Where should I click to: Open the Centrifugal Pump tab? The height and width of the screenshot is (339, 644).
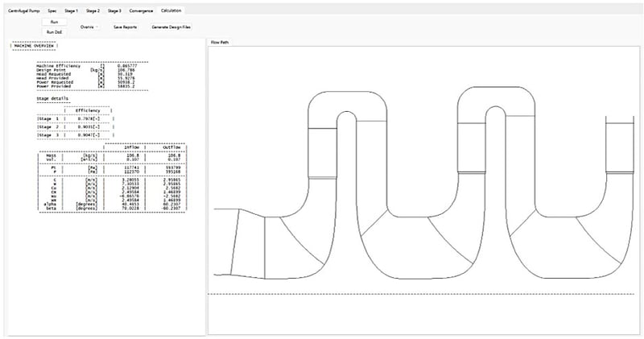24,10
